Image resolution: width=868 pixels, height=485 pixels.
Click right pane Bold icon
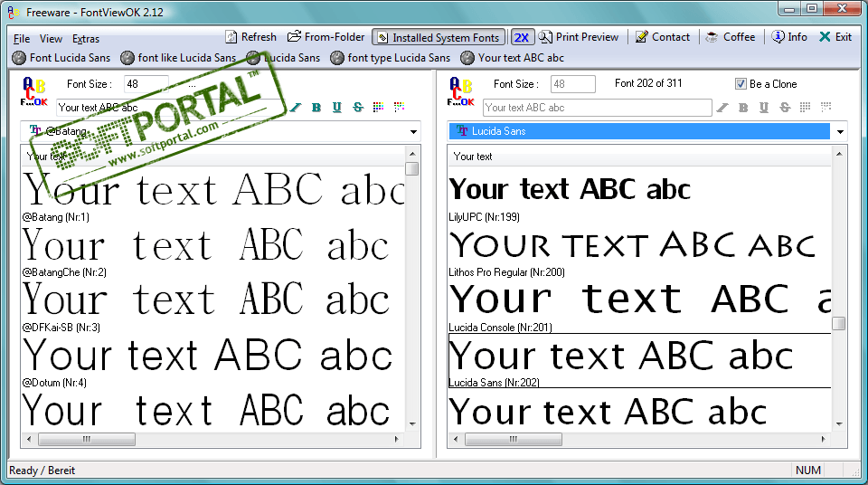(x=743, y=108)
